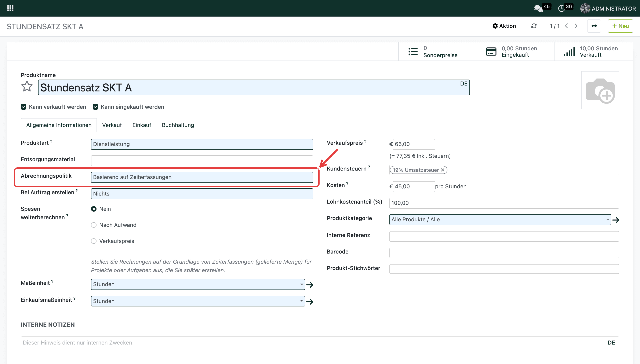Open Einkaufsmaßeinheit external link arrow

(x=310, y=302)
